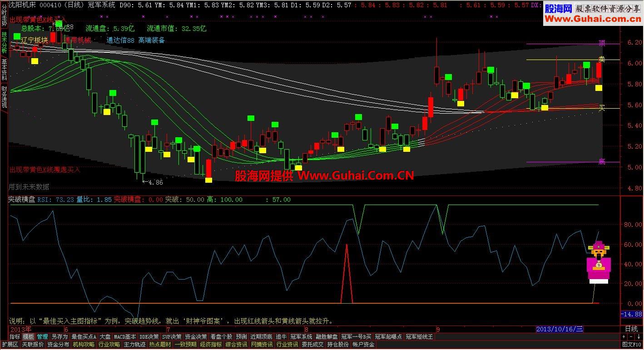644x350 pixels.
Task: Click the 流通盘: 5.39亿 text
Action: (x=110, y=28)
